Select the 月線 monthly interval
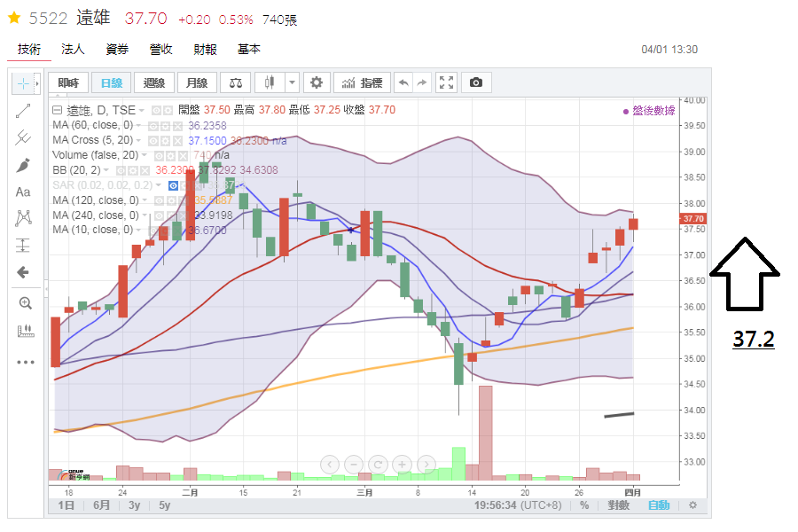Viewport: 798px width, 532px height. 197,82
